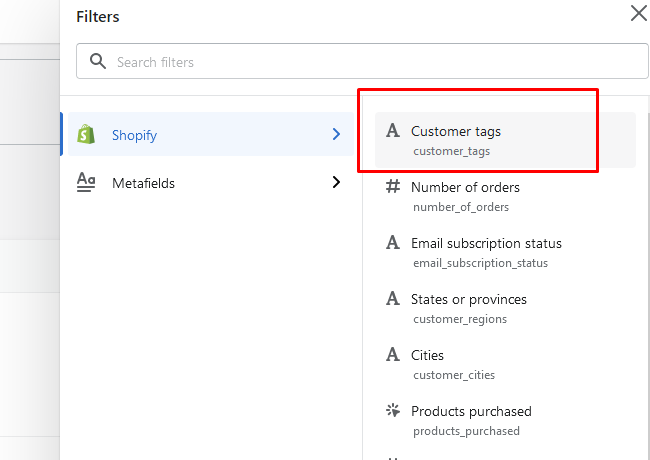Select Email subscription status filter
The image size is (650, 460).
pyautogui.click(x=486, y=243)
